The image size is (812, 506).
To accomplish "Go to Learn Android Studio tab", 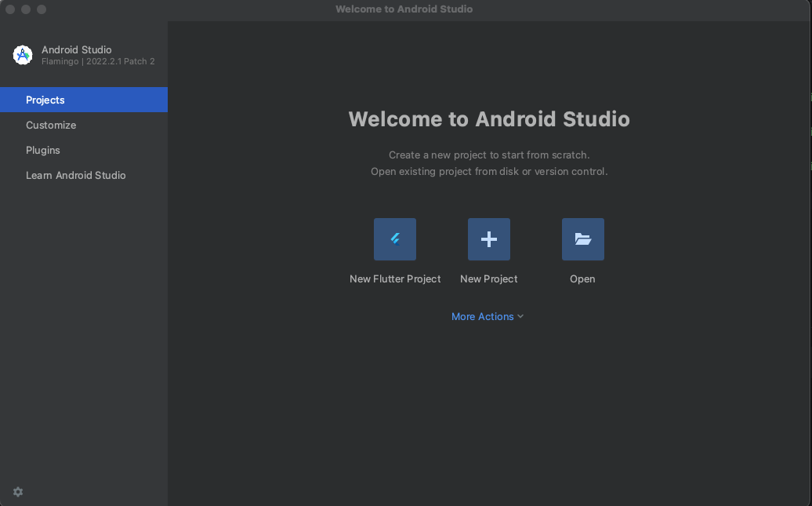I will (84, 175).
